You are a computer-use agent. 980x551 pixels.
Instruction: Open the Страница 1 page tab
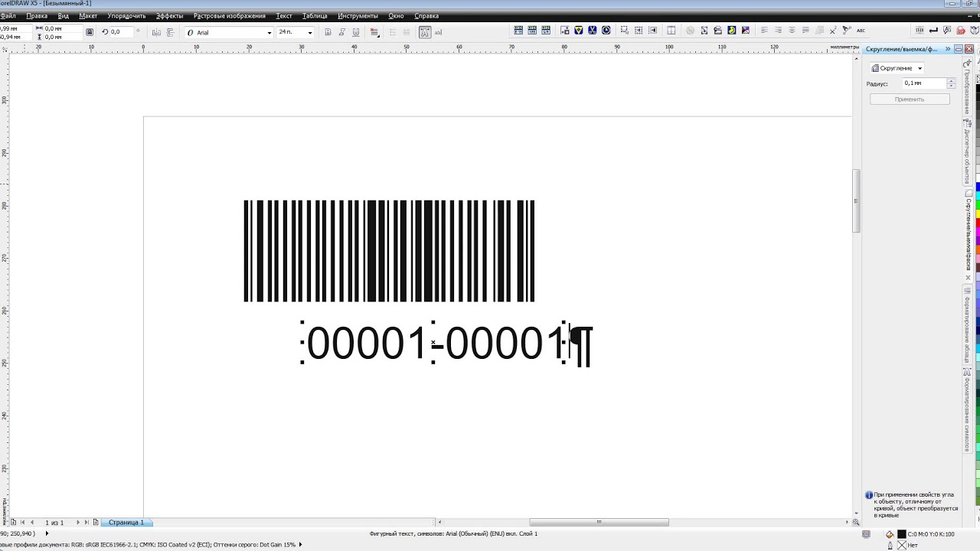126,523
